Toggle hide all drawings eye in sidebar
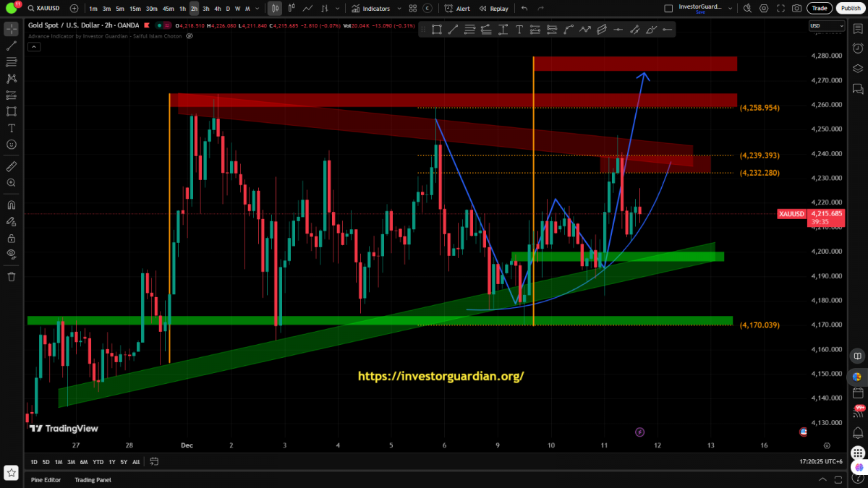This screenshot has width=868, height=488. (11, 254)
